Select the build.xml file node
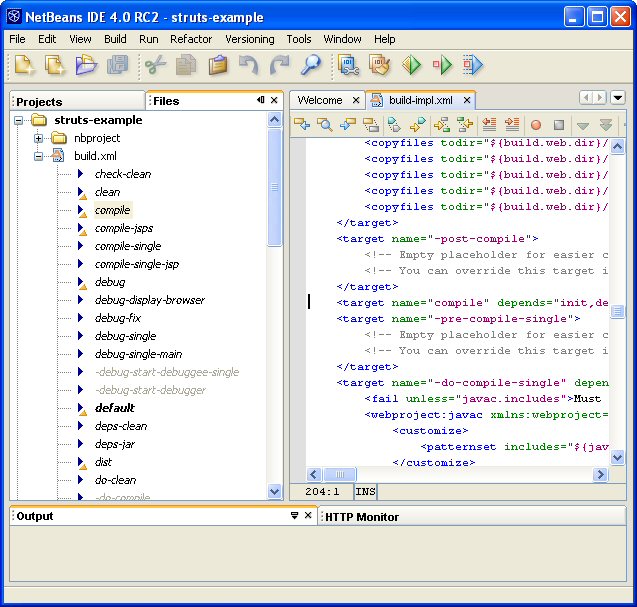637x607 pixels. click(95, 156)
